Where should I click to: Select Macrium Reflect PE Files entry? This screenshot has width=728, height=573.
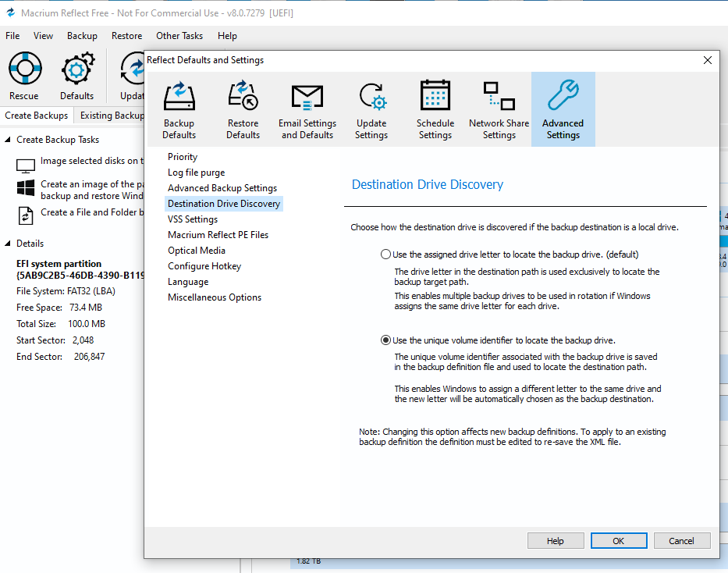point(218,235)
